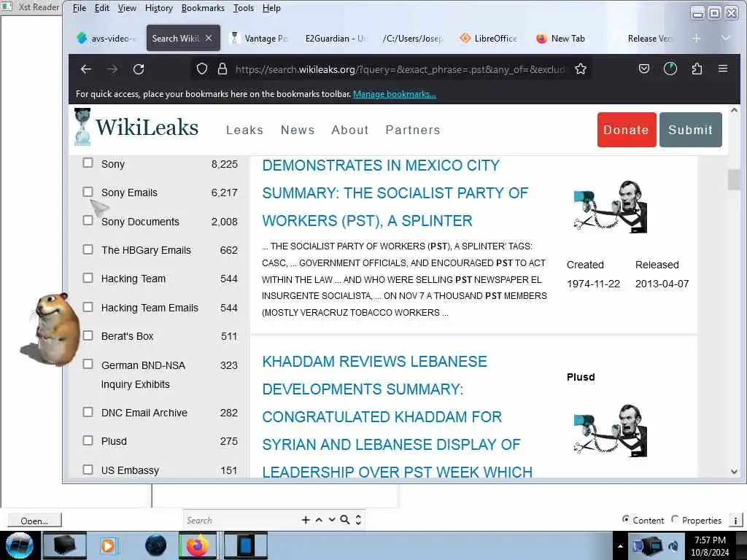Image resolution: width=747 pixels, height=560 pixels.
Task: Click the search options up-down stepper in Xst Reader
Action: 358,520
